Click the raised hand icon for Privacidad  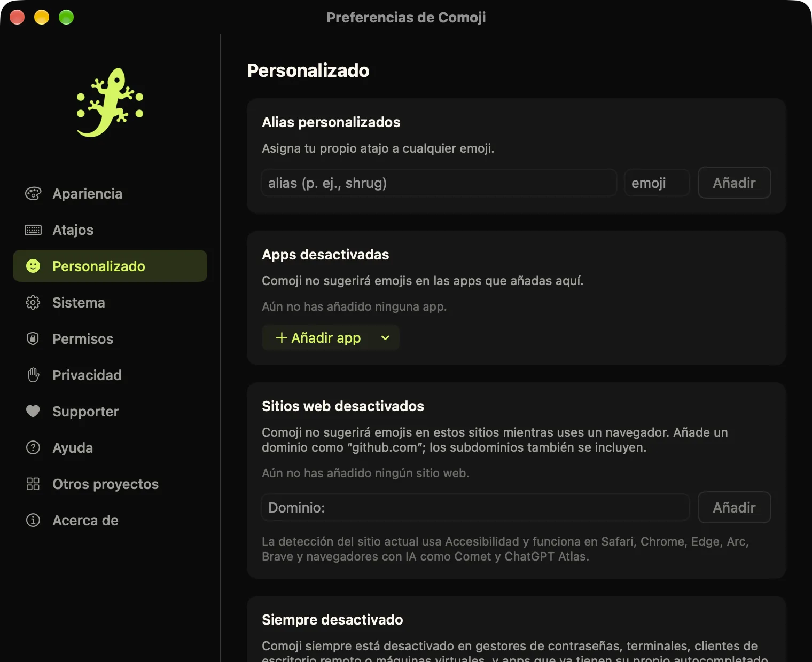33,375
